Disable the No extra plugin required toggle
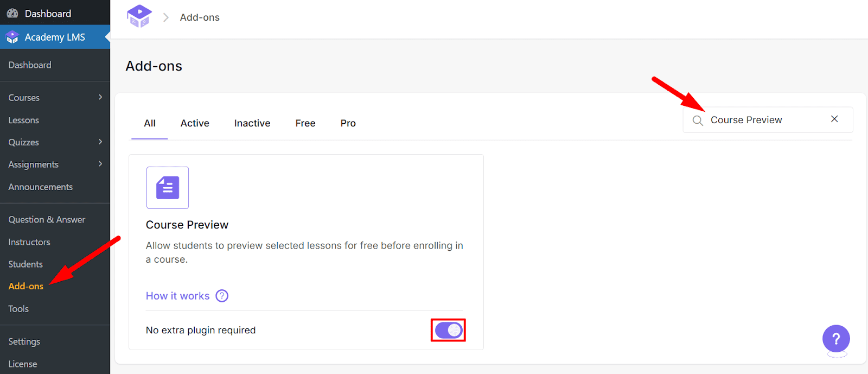 click(448, 329)
